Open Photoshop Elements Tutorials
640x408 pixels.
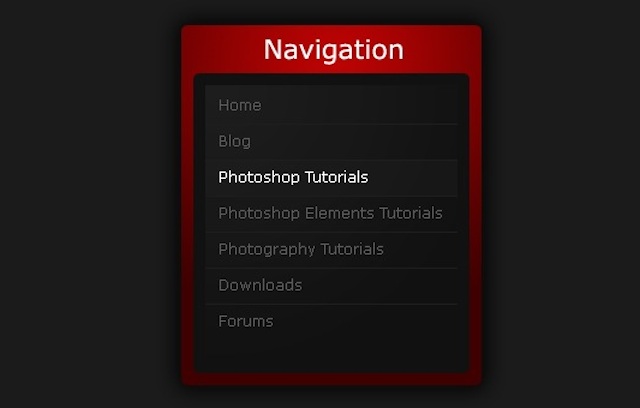(330, 213)
